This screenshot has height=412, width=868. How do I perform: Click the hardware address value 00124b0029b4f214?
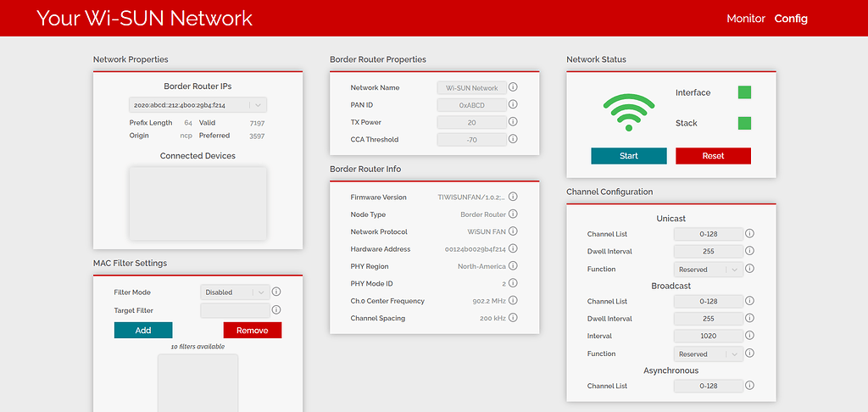pyautogui.click(x=475, y=249)
